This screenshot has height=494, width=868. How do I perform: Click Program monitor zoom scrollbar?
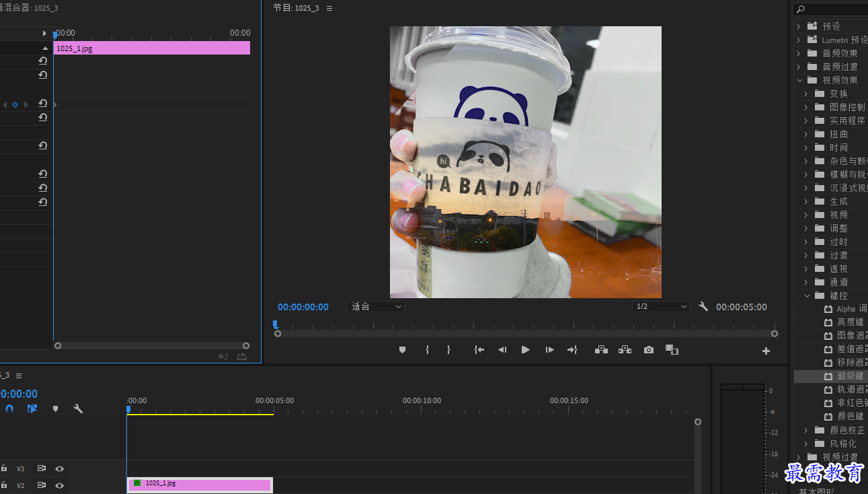526,334
